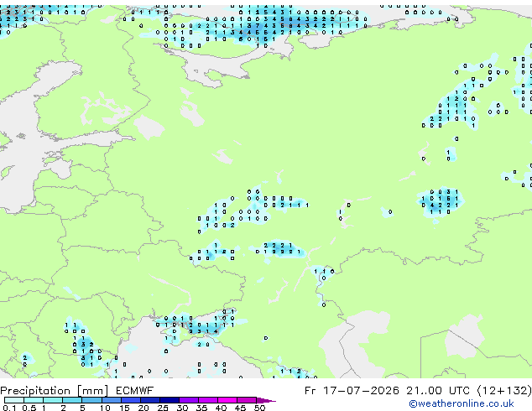Screen dimensions: 532x411
Task: Click the '0.1' legend value
Action: click(9, 408)
